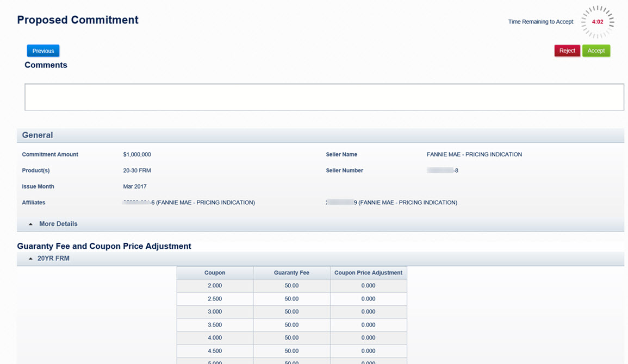Click Guaranty Fee value in 4.500 coupon row
Viewport: 628px width, 364px height.
tap(291, 351)
